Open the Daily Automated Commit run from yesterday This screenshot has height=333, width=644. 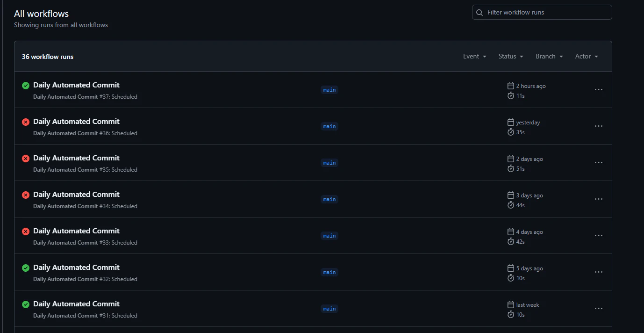click(x=76, y=122)
